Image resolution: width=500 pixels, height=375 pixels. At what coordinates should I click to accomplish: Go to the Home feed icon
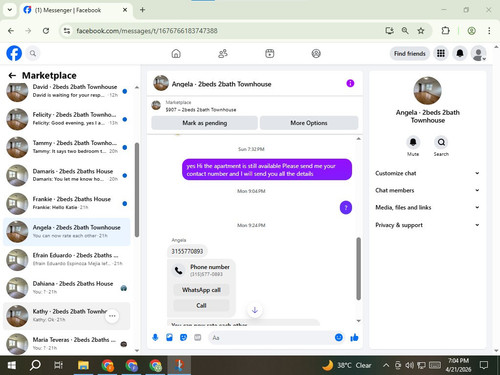(x=176, y=53)
